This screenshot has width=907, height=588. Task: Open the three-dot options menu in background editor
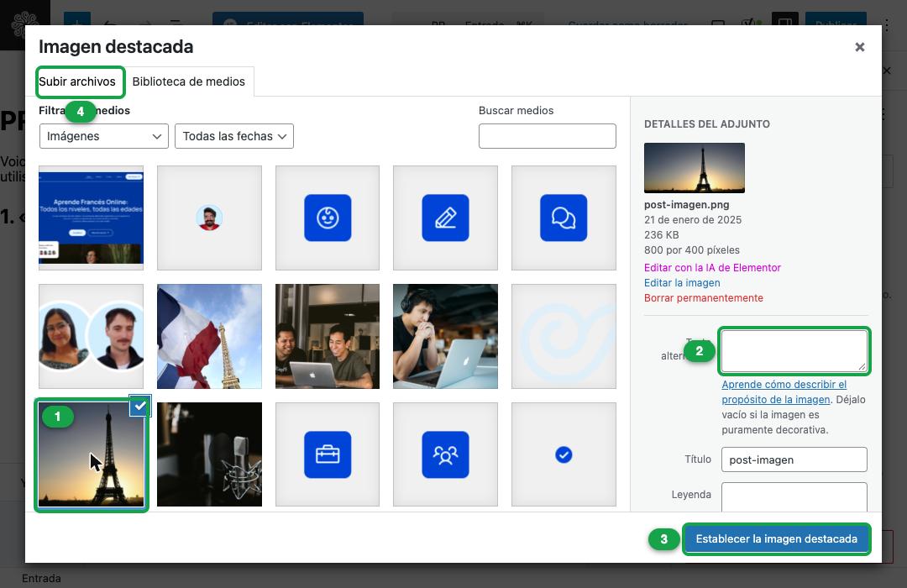click(887, 24)
